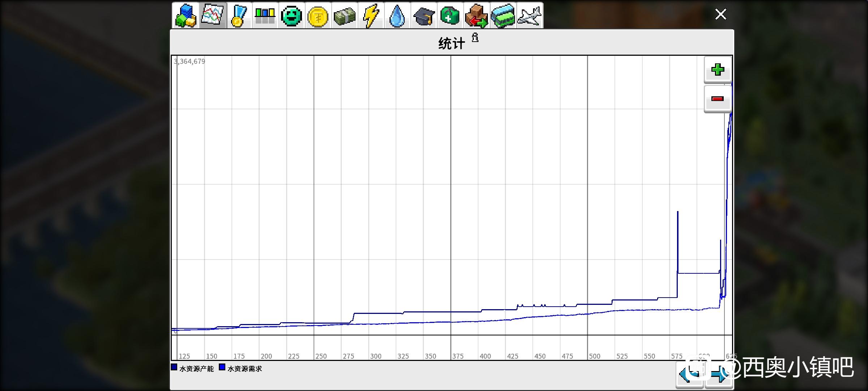Image resolution: width=868 pixels, height=391 pixels.
Task: Open the green smiley happiness icon
Action: click(x=292, y=16)
